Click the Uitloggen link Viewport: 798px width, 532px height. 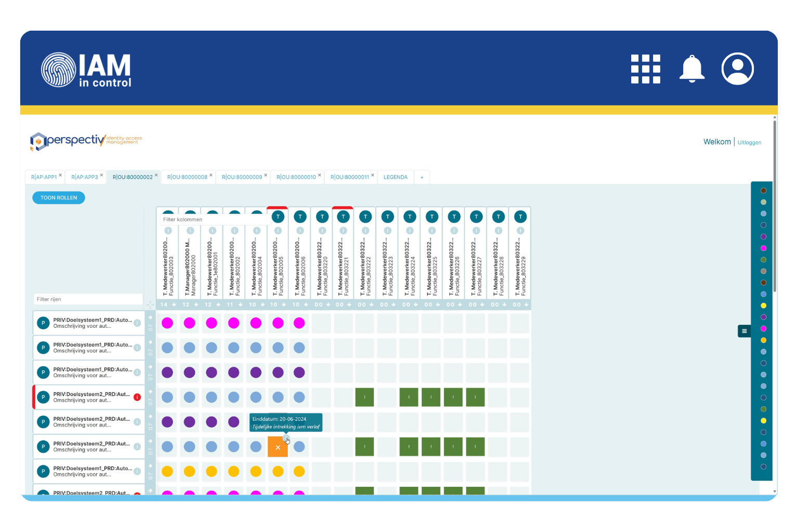(x=749, y=142)
